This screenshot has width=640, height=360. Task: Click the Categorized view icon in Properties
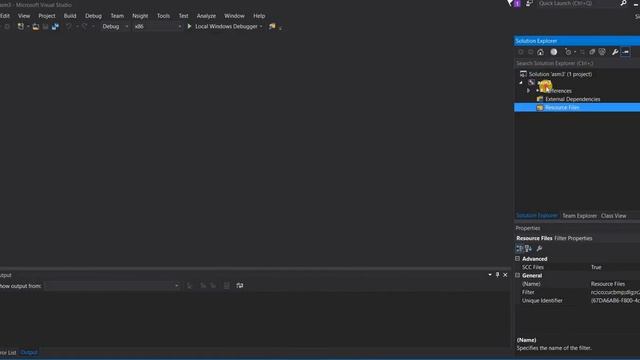click(519, 249)
